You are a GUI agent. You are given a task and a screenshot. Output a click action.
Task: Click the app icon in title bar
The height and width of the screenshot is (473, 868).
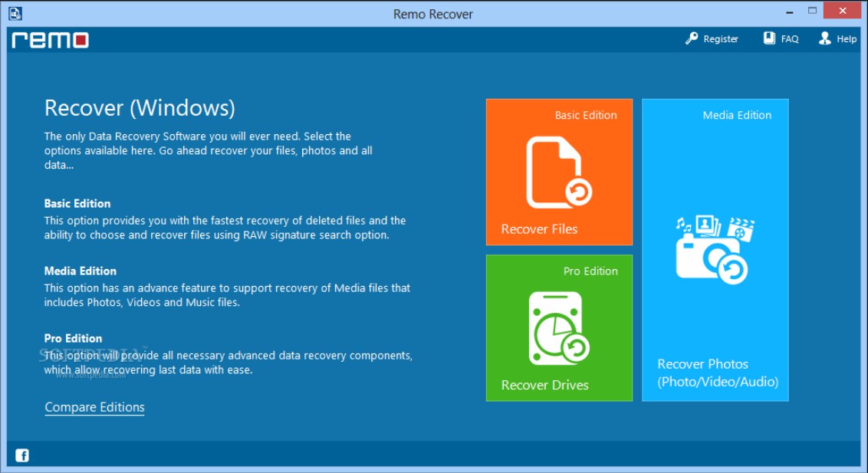pos(15,13)
